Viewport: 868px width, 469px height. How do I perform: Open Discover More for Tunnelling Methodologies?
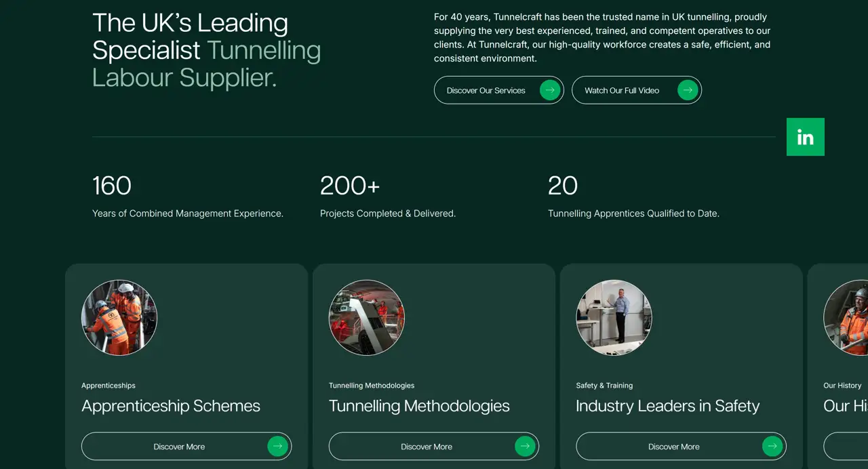click(x=434, y=447)
